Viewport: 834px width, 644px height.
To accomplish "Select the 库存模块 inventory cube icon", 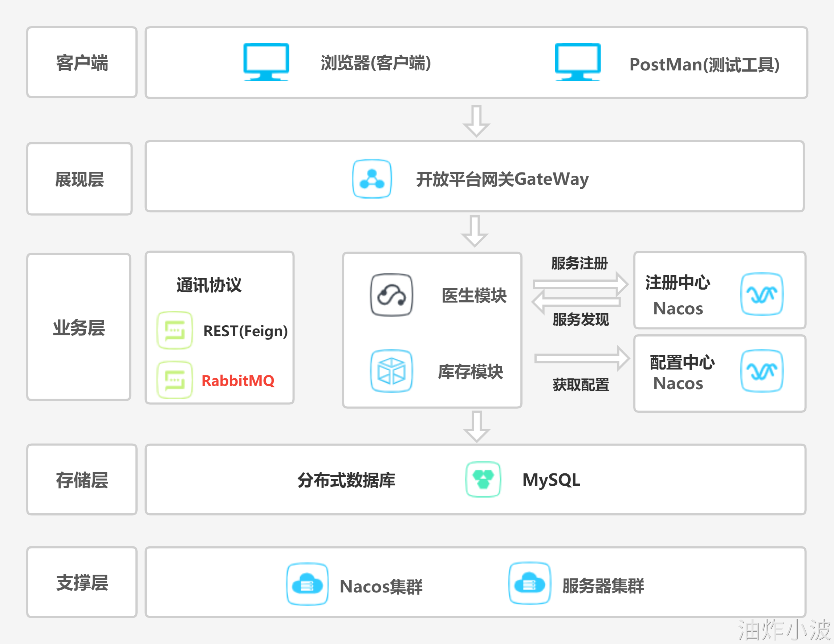I will pos(391,371).
